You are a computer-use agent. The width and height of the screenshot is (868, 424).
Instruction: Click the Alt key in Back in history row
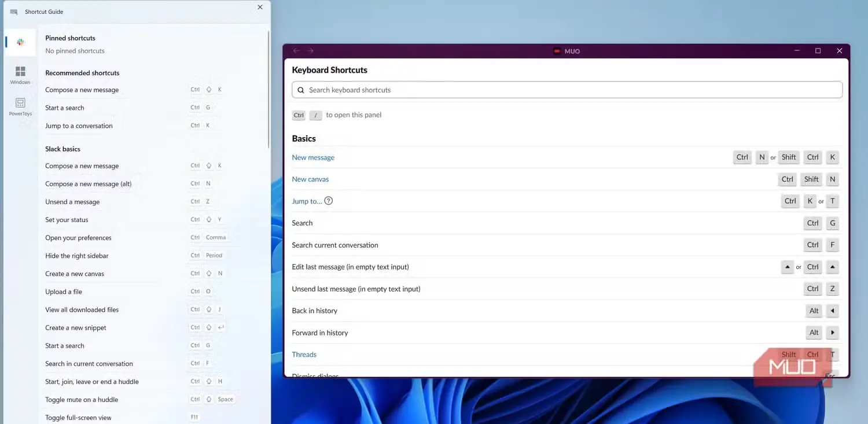(814, 311)
